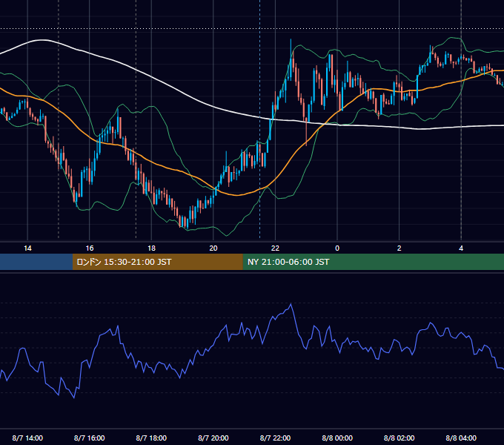Select the blue session bar before ロンドン
The width and height of the screenshot is (504, 445).
pyautogui.click(x=36, y=262)
